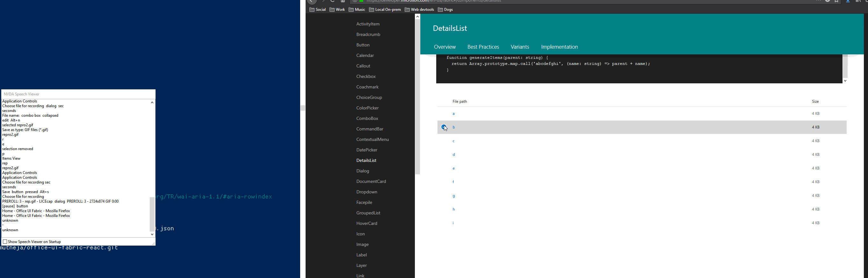Click the NVDA Speech Viewer title bar
The image size is (868, 278).
coord(78,94)
